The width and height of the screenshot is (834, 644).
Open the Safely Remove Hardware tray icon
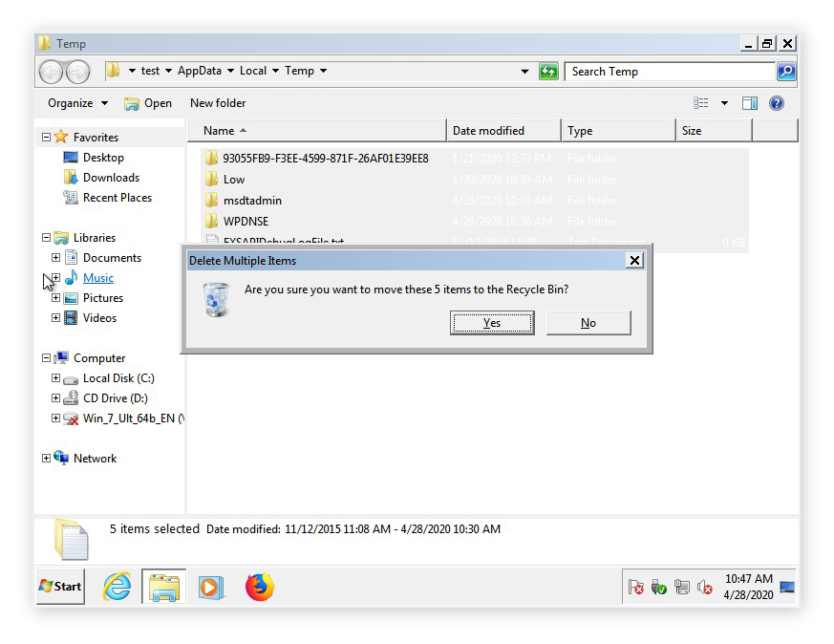click(659, 587)
